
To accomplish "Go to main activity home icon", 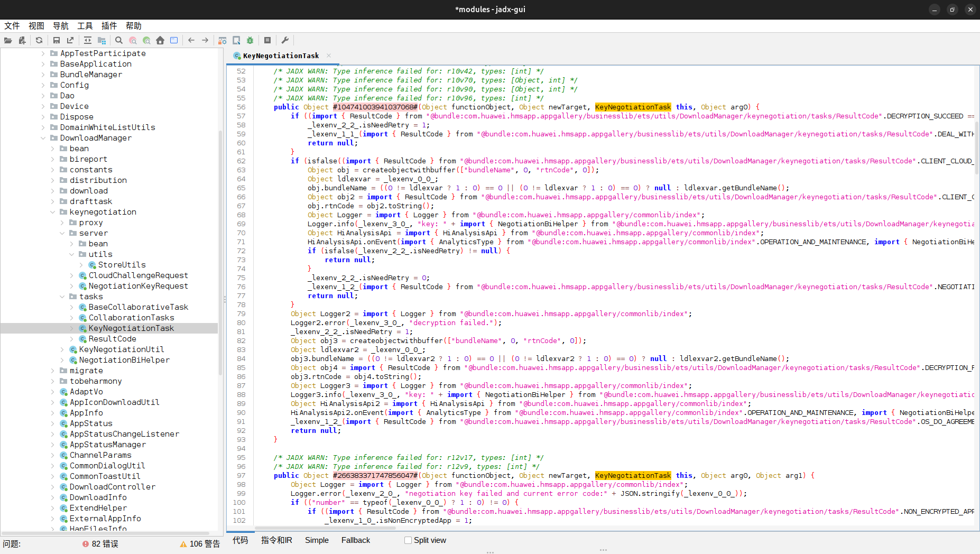I will point(160,40).
